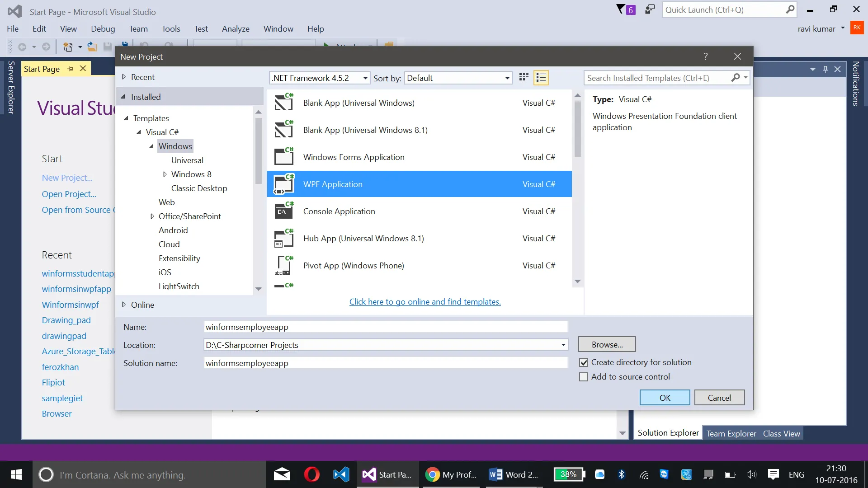The width and height of the screenshot is (868, 488).
Task: Click the New Project dialog help icon
Action: [706, 56]
